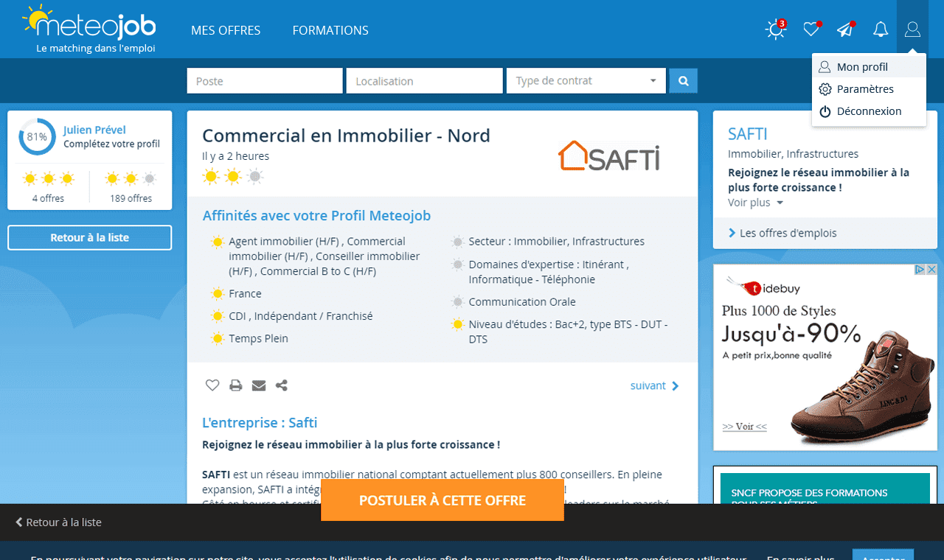Save offer with heart icon under affinities
The height and width of the screenshot is (560, 944).
tap(212, 385)
